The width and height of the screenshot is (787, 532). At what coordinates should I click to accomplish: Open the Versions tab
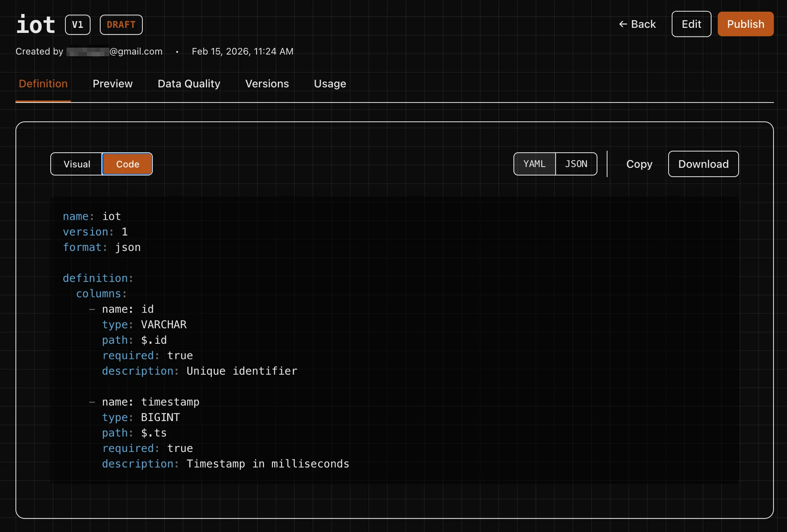click(267, 83)
